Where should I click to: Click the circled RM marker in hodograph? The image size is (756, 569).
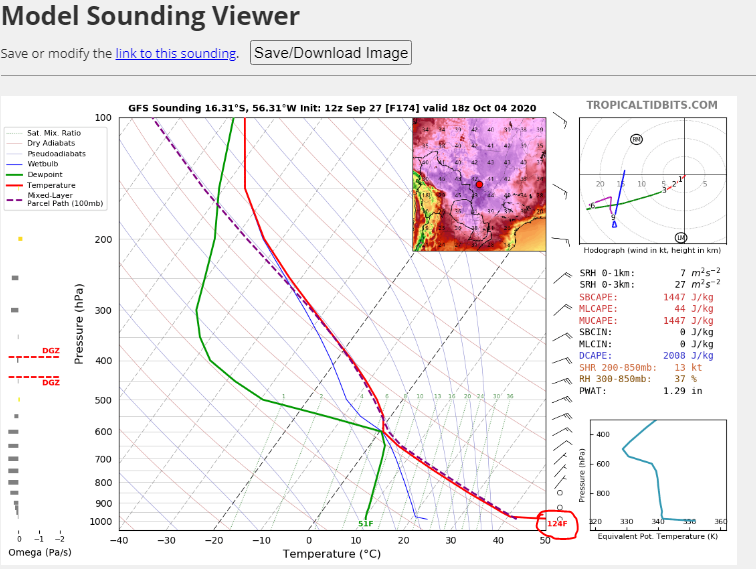(x=637, y=139)
